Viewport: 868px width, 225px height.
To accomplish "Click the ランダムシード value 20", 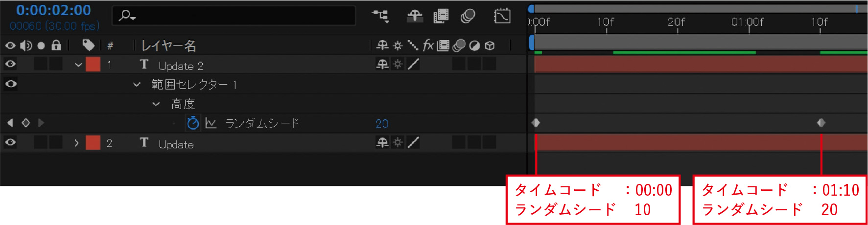I will (382, 123).
